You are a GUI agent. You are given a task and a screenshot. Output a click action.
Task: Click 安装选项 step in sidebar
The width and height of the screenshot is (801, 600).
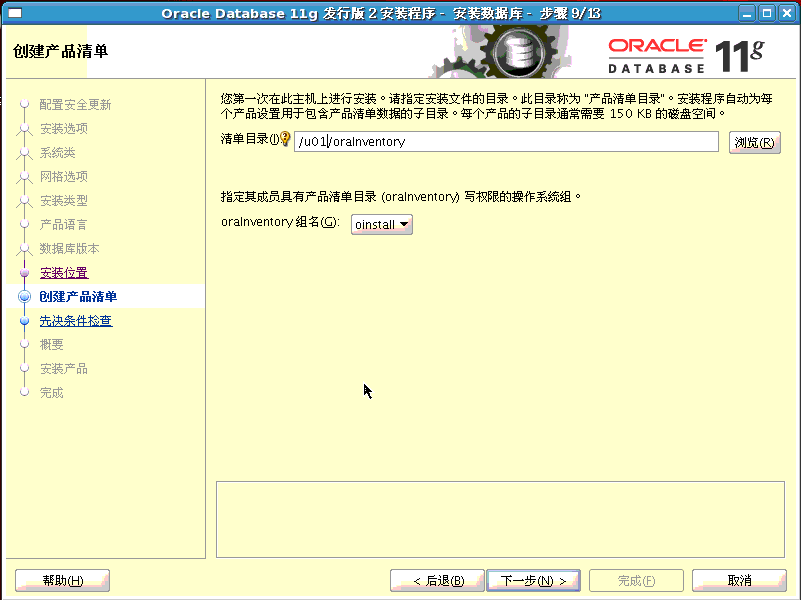coord(64,129)
